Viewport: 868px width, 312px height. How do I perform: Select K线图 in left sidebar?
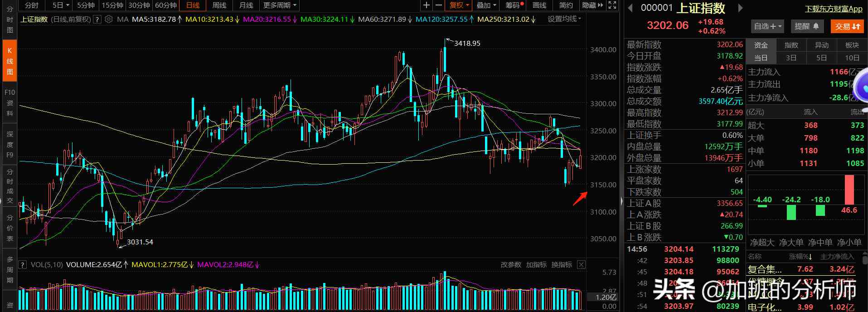(x=10, y=61)
